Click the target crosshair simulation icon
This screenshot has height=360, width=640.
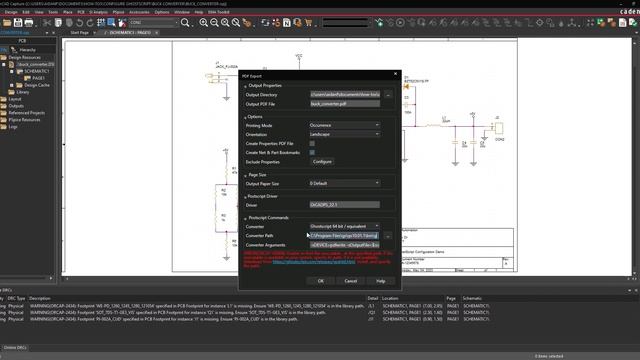click(x=540, y=22)
